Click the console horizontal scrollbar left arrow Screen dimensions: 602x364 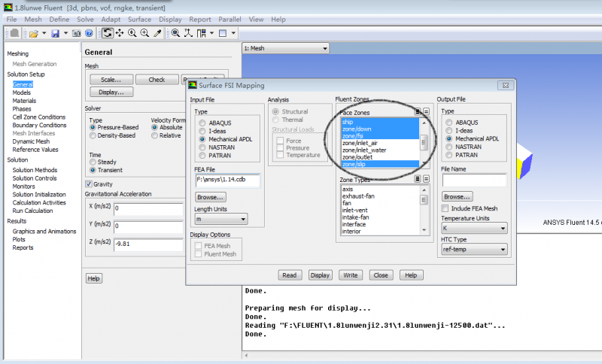pyautogui.click(x=247, y=356)
